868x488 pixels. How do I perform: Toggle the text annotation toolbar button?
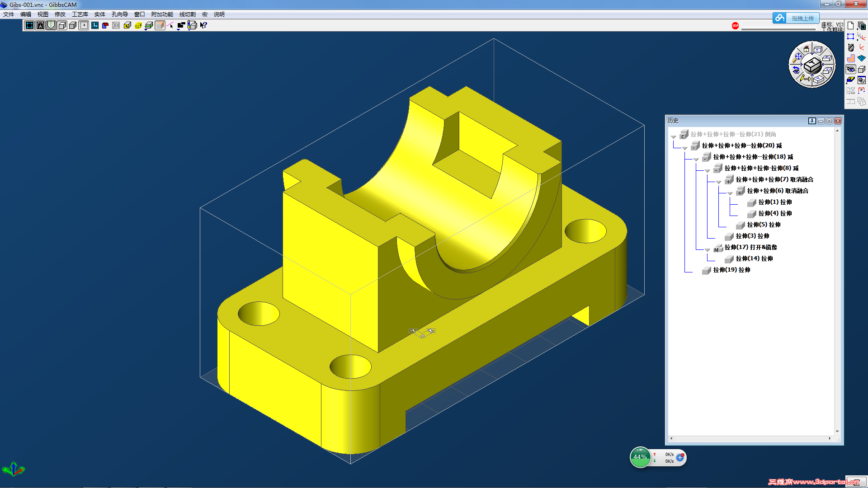[x=40, y=25]
